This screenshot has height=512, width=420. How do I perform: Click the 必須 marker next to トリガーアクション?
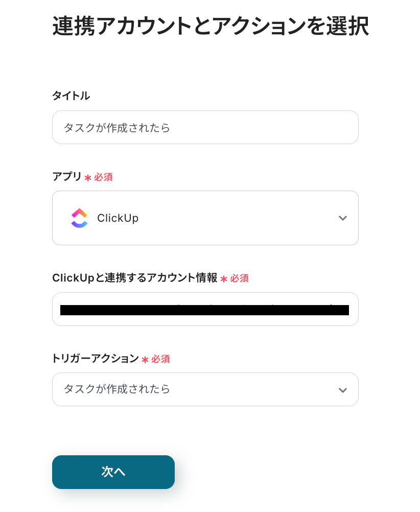tap(160, 359)
